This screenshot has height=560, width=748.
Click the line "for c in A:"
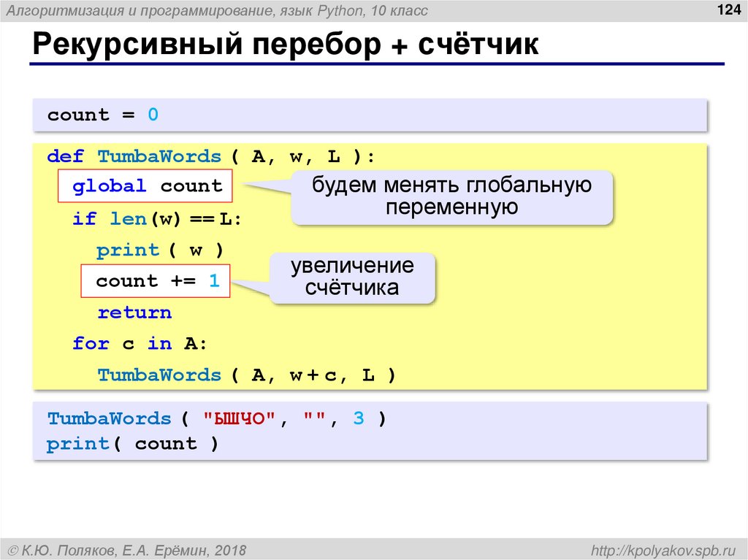[x=140, y=343]
